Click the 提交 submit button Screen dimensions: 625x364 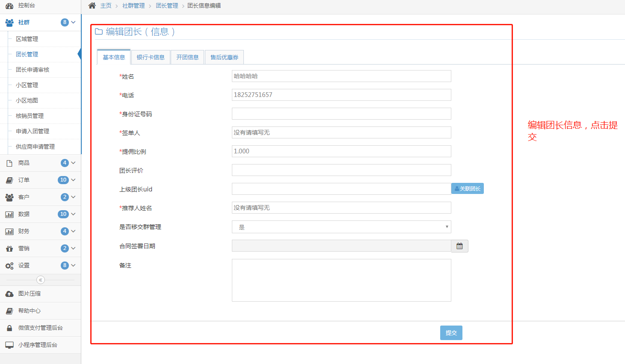point(451,333)
